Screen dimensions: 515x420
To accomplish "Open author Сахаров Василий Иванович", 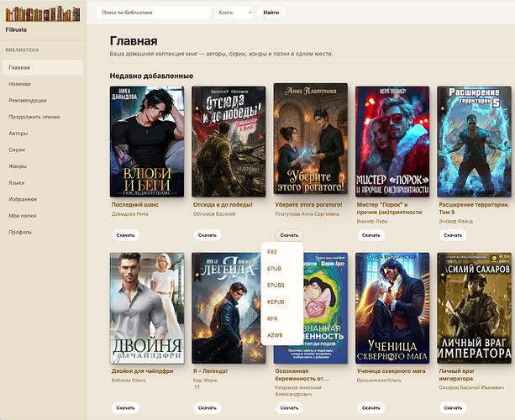I will pyautogui.click(x=471, y=388).
